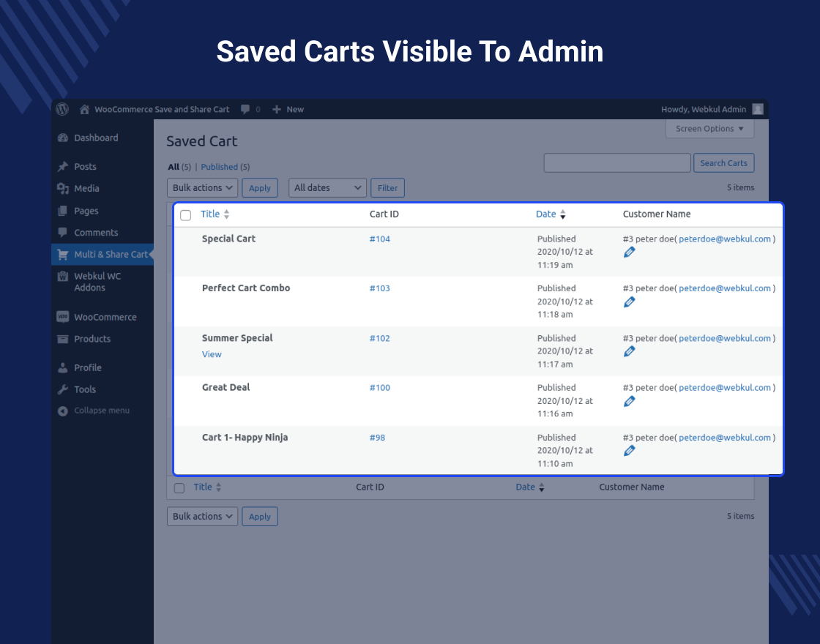Click the Webkul Admin avatar
Viewport: 820px width, 644px height.
[757, 109]
